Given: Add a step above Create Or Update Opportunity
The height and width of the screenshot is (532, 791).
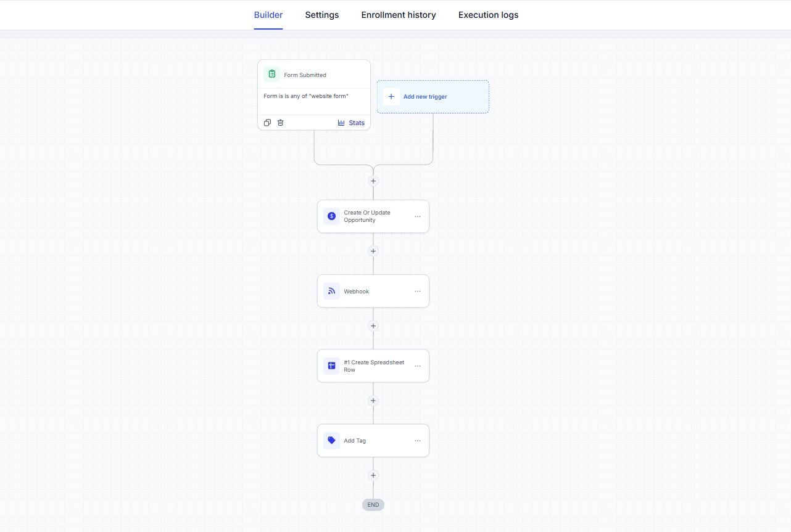Looking at the screenshot, I should coord(373,181).
